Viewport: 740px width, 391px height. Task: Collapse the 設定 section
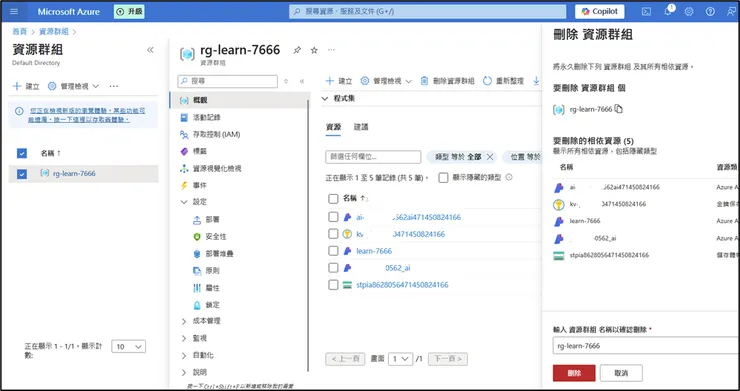184,202
